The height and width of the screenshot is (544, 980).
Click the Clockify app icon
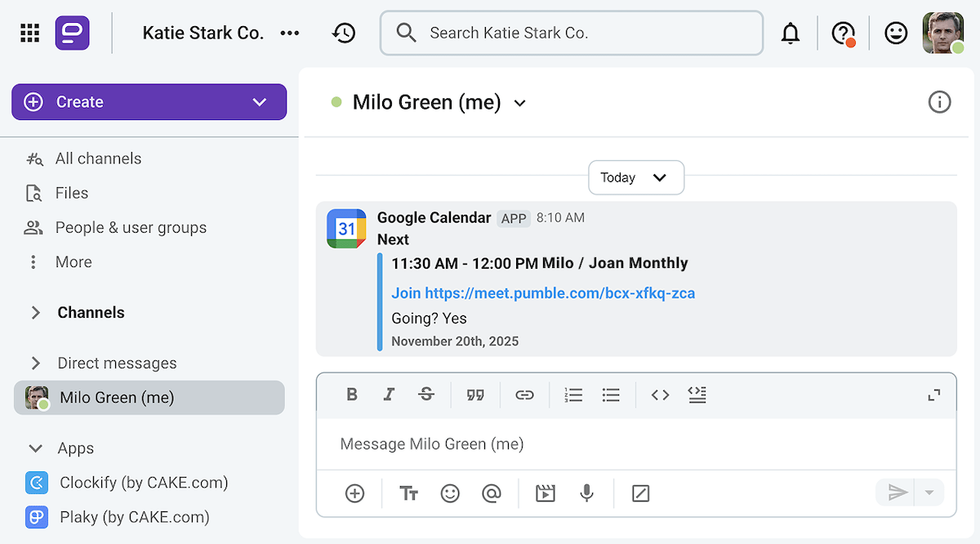click(x=36, y=483)
